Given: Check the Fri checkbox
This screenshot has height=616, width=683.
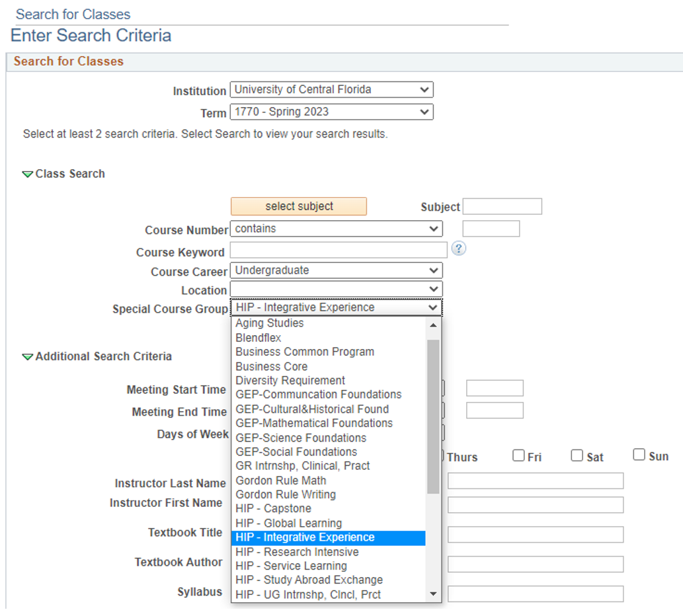Looking at the screenshot, I should pyautogui.click(x=519, y=455).
